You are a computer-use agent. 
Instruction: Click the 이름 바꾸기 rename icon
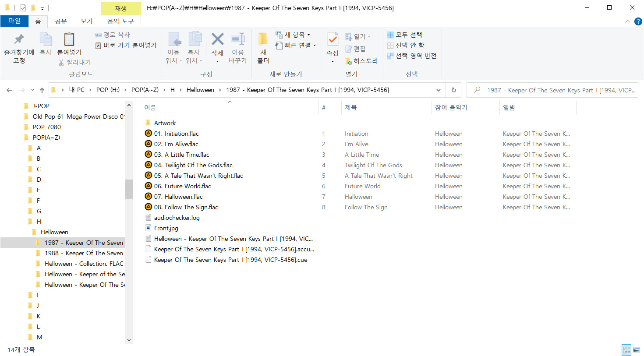[238, 39]
